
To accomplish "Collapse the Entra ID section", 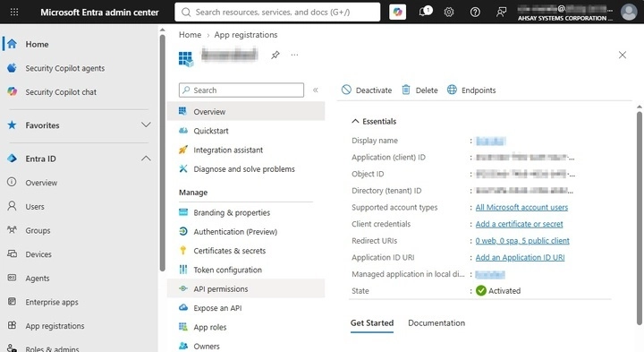I will (x=146, y=159).
